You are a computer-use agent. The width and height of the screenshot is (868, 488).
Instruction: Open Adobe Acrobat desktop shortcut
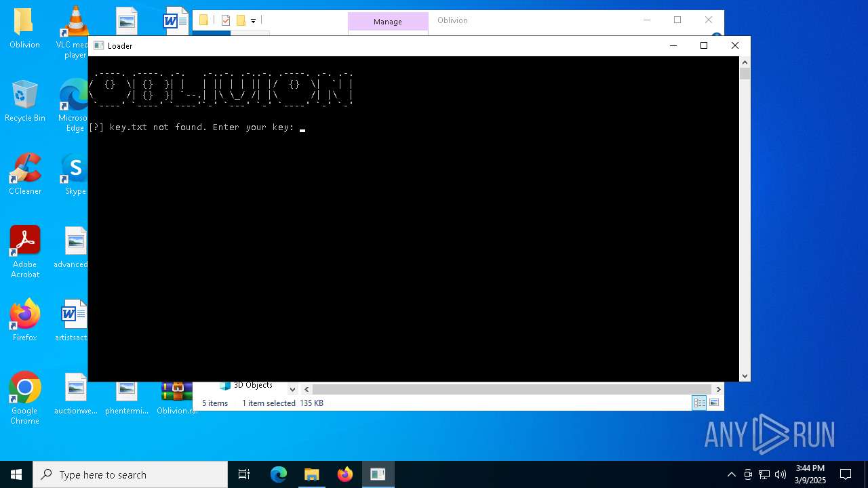pos(24,251)
